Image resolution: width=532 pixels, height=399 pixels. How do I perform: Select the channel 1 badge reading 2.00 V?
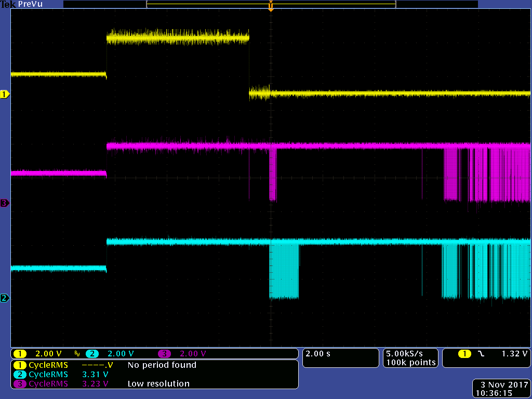pos(37,353)
